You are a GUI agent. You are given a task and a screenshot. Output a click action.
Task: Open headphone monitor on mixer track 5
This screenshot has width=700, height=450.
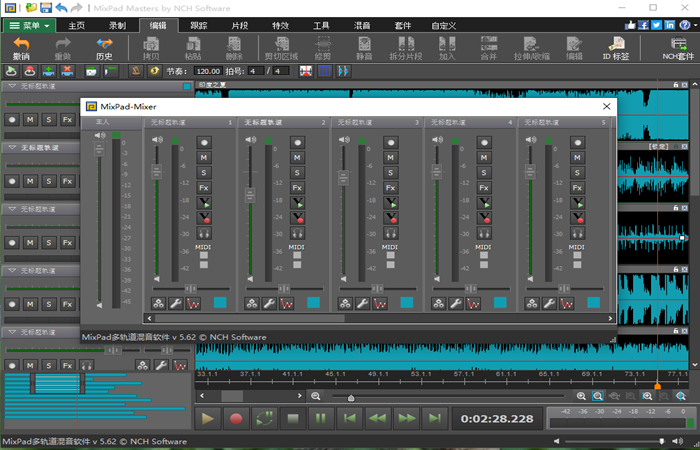click(577, 233)
